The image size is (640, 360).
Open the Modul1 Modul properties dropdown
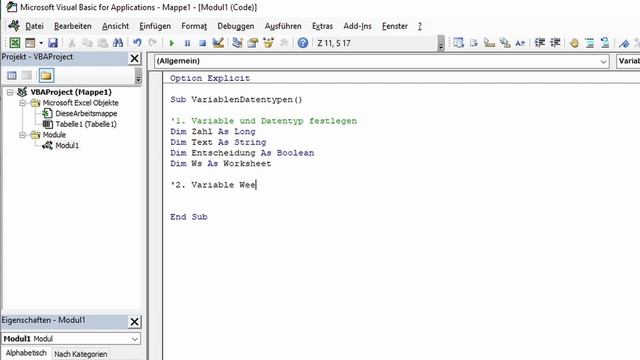135,339
